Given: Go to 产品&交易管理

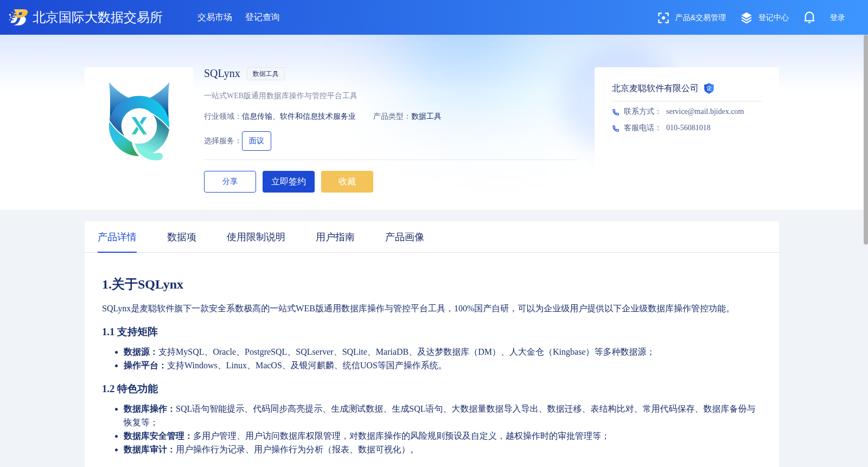Looking at the screenshot, I should (x=700, y=18).
